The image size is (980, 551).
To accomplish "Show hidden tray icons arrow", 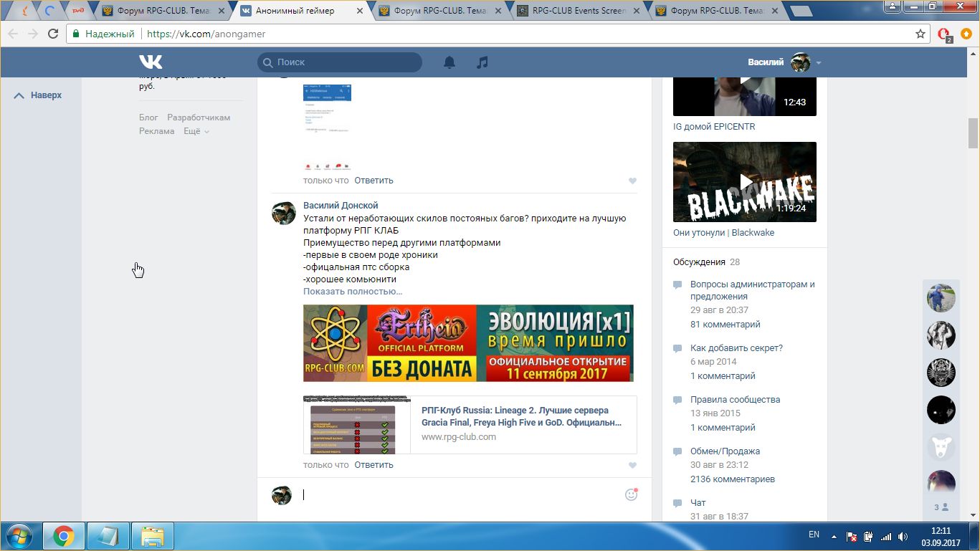I will 834,536.
